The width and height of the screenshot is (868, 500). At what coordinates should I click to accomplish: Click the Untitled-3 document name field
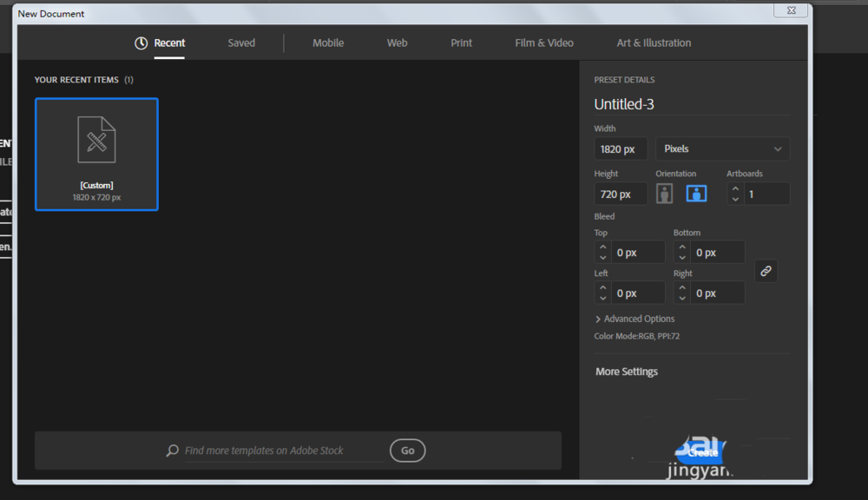click(692, 104)
